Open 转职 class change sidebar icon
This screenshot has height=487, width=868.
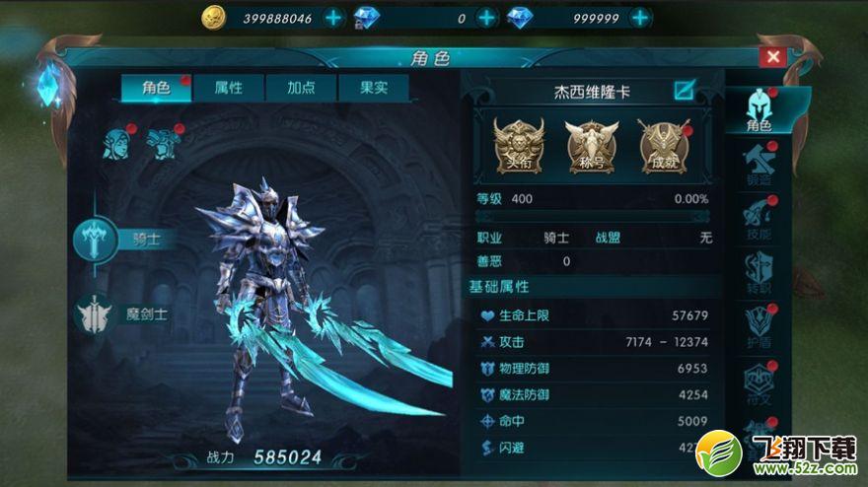click(x=759, y=272)
